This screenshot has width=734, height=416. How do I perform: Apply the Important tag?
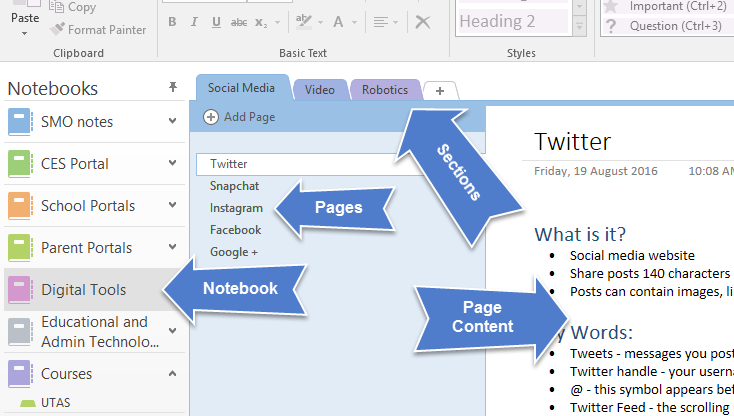click(665, 6)
